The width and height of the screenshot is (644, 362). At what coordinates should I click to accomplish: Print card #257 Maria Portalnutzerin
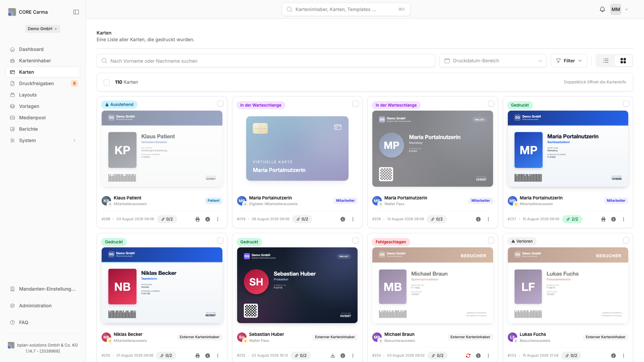(x=603, y=219)
